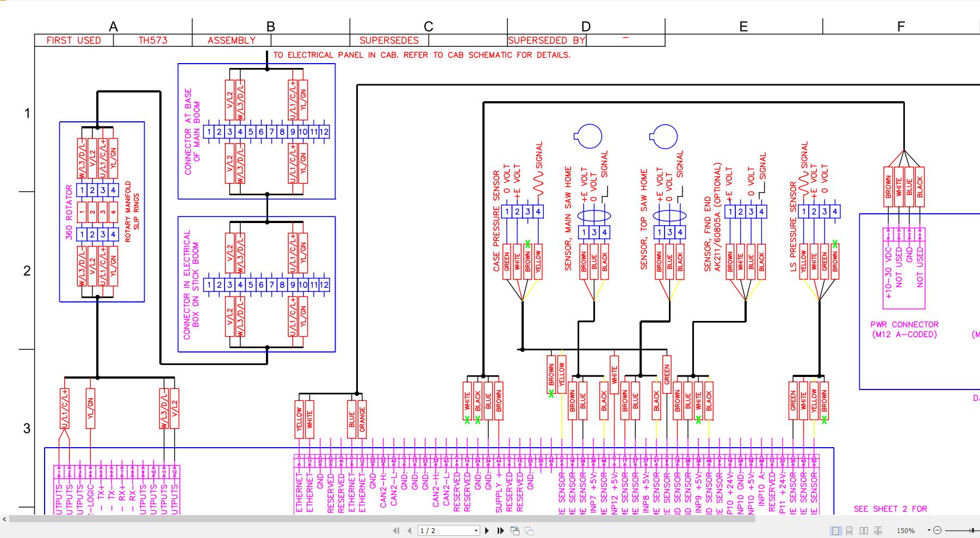Open page number dropdown showing 1 / 2
This screenshot has height=538, width=980.
point(476,530)
